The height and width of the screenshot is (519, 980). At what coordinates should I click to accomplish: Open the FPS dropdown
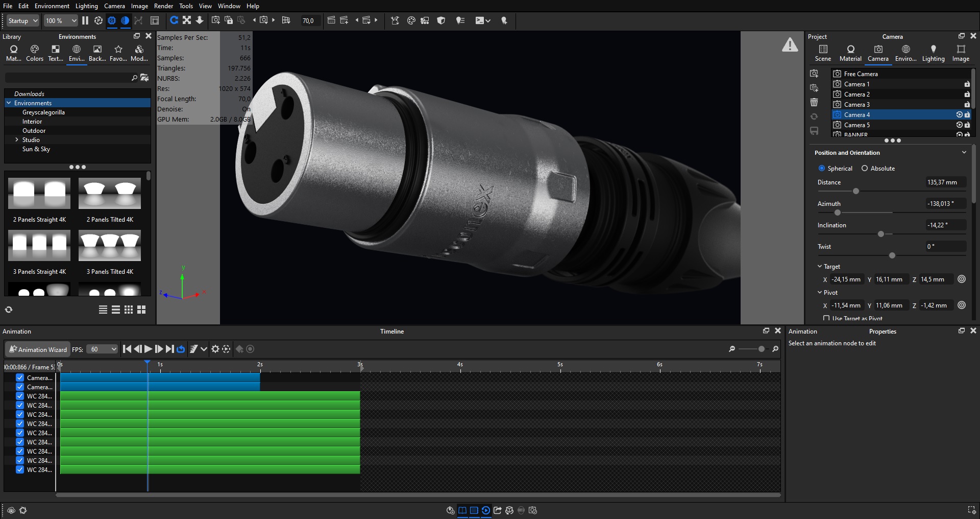point(102,349)
